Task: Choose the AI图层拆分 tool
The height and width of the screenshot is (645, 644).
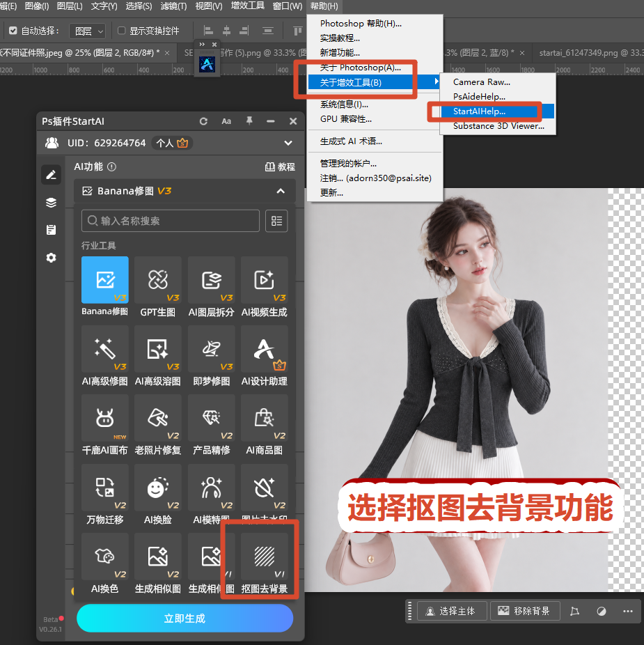Action: [212, 280]
